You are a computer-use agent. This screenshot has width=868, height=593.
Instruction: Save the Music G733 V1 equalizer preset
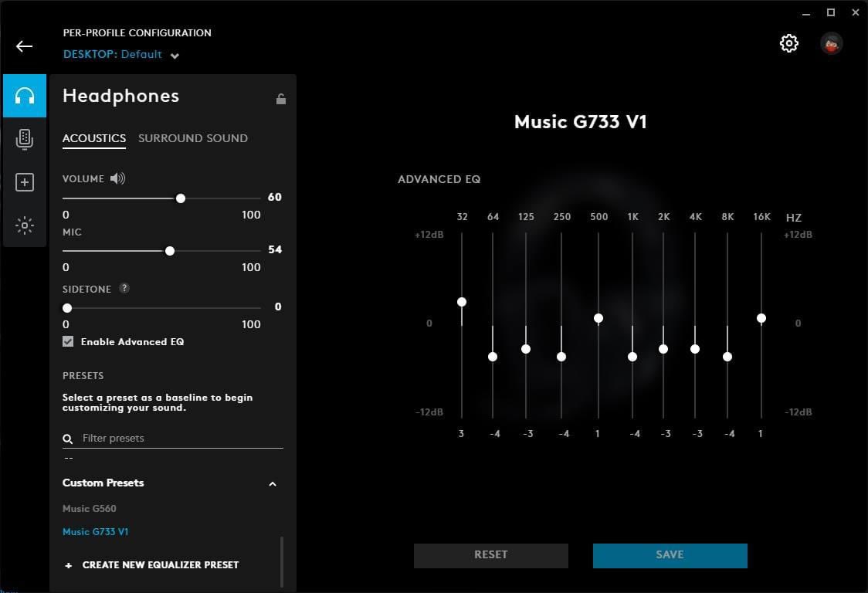[x=669, y=554]
